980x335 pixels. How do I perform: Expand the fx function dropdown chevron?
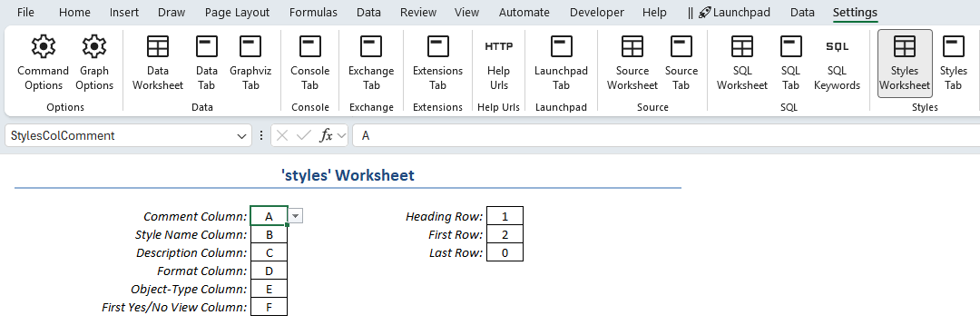pyautogui.click(x=341, y=135)
